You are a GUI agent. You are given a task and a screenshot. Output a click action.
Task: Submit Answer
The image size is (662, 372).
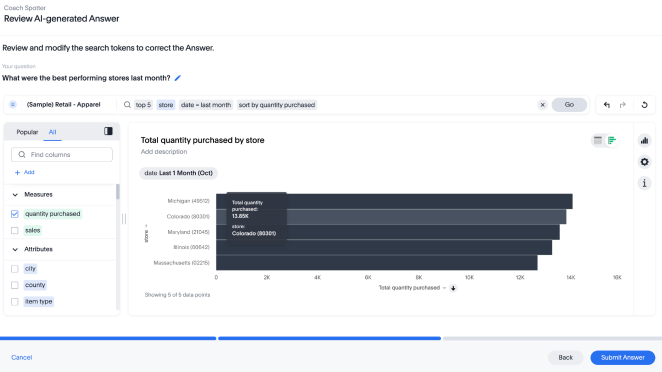(x=623, y=358)
